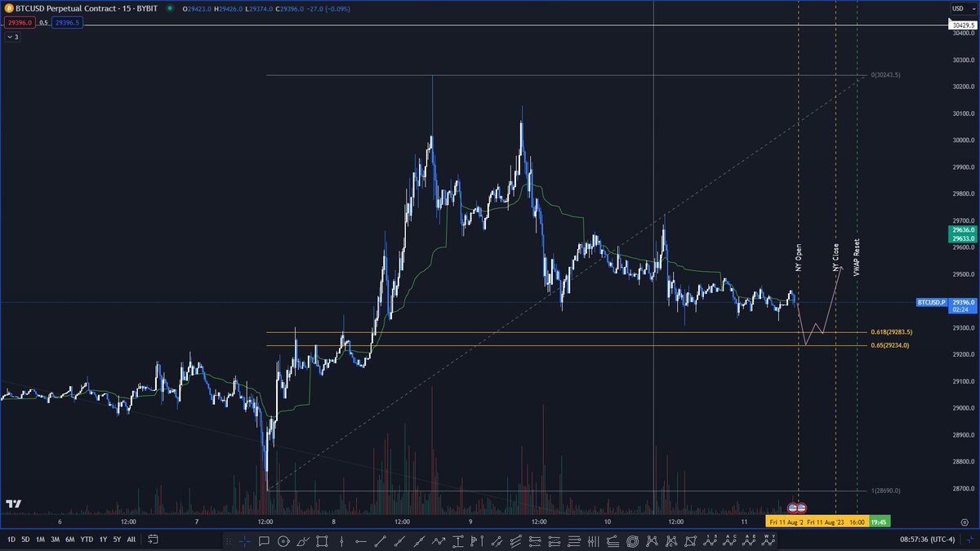Image resolution: width=980 pixels, height=551 pixels.
Task: Choose the triangle pattern tool
Action: [691, 540]
